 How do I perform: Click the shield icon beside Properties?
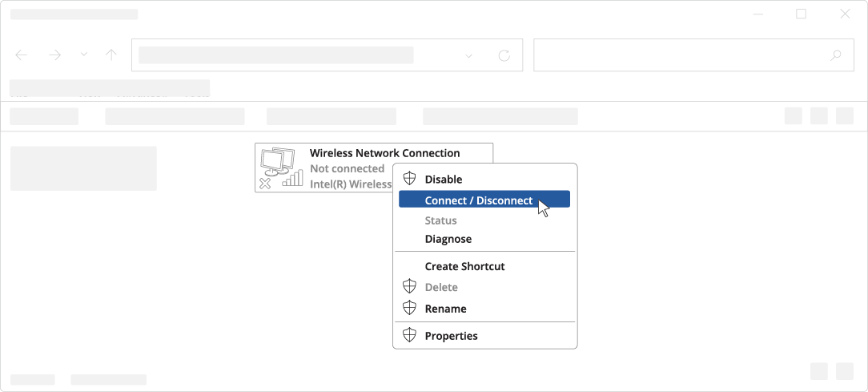[x=410, y=335]
